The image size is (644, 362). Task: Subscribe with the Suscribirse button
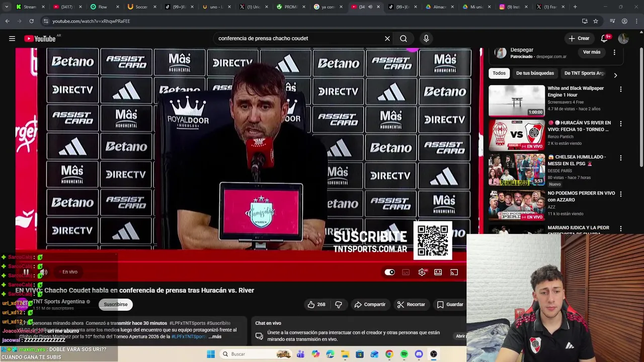click(116, 304)
